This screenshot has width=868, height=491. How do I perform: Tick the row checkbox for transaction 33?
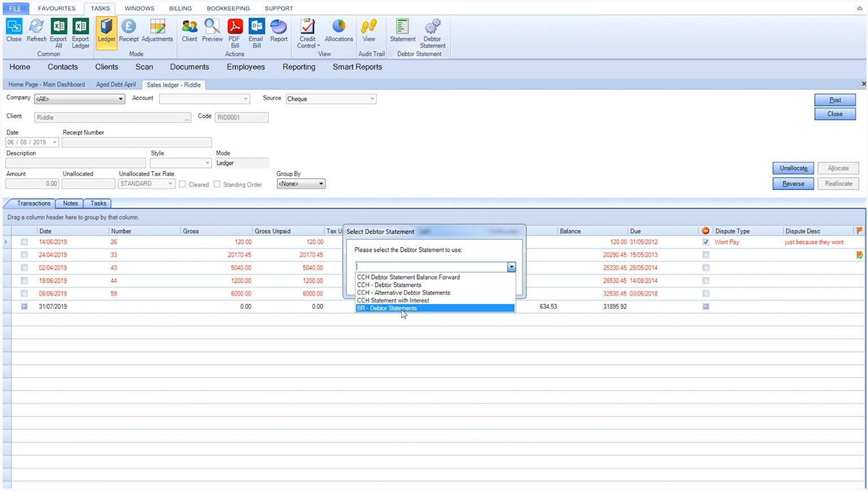[x=24, y=255]
